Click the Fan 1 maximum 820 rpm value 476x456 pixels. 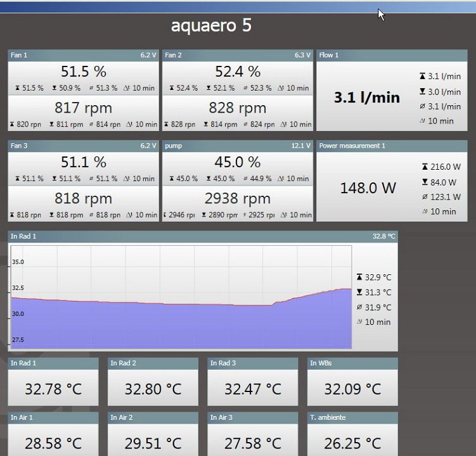point(29,124)
